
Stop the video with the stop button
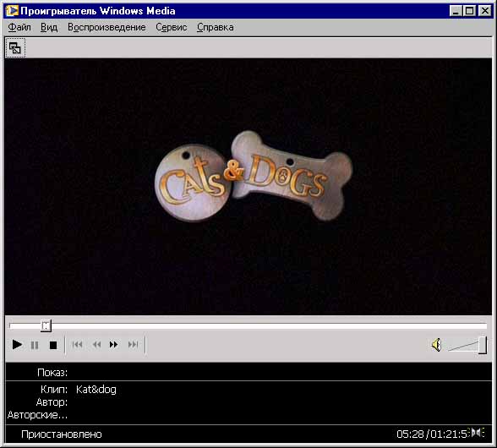coord(53,345)
